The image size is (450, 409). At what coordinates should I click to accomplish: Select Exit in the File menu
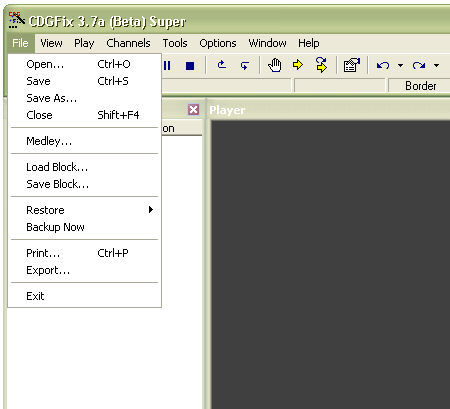(x=85, y=296)
